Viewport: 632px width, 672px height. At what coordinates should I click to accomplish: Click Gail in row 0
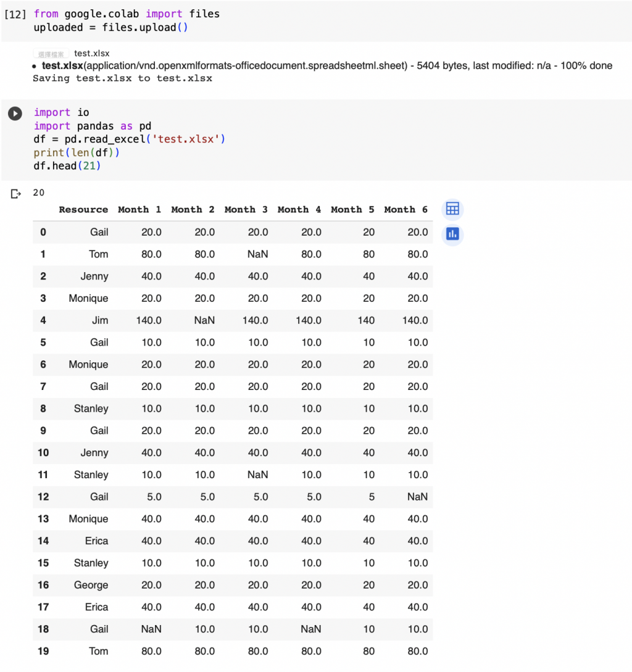(x=99, y=232)
